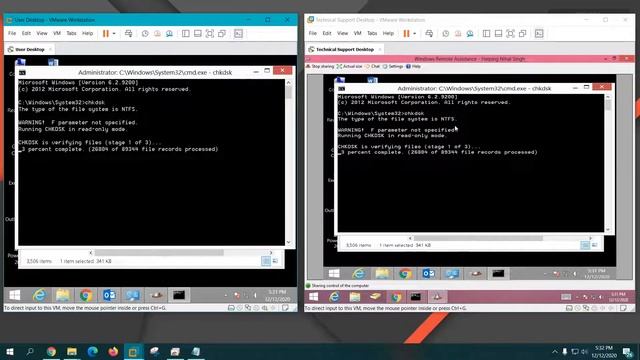Take a snapshot in User Desktop VMware window
Viewport: 640px width, 360px height.
(x=145, y=33)
